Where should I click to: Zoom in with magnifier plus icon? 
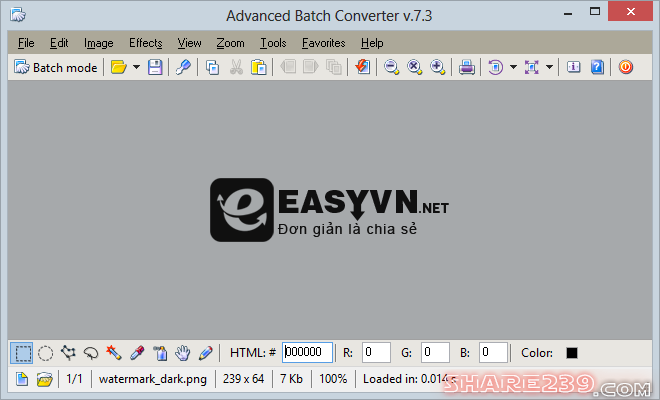click(437, 67)
